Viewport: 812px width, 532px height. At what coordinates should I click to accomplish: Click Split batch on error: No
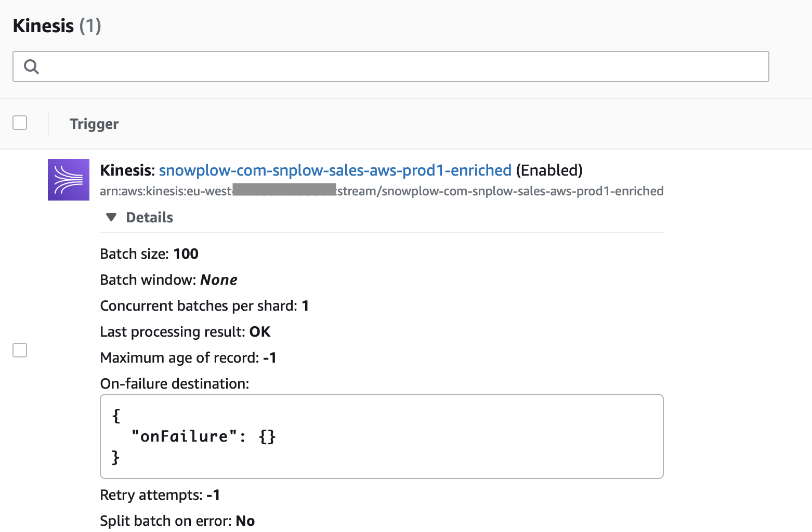tap(177, 521)
